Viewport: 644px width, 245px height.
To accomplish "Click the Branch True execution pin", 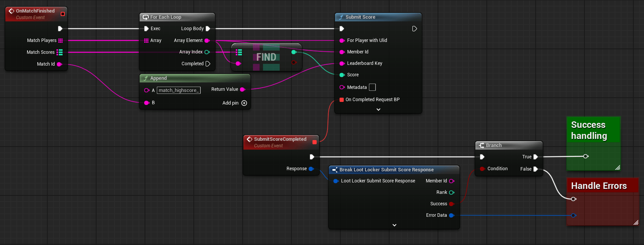I will pos(536,157).
